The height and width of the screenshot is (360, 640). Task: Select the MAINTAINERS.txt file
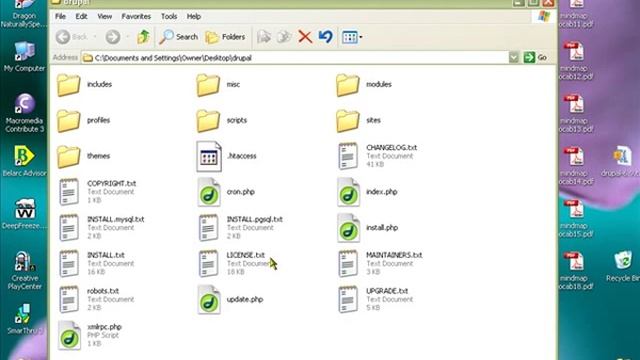pyautogui.click(x=380, y=264)
